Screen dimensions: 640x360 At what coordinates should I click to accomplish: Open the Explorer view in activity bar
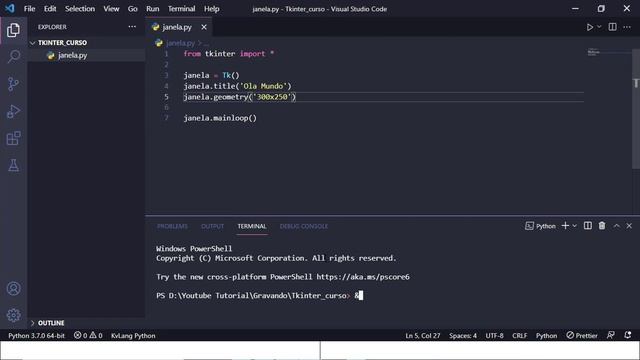point(13,30)
